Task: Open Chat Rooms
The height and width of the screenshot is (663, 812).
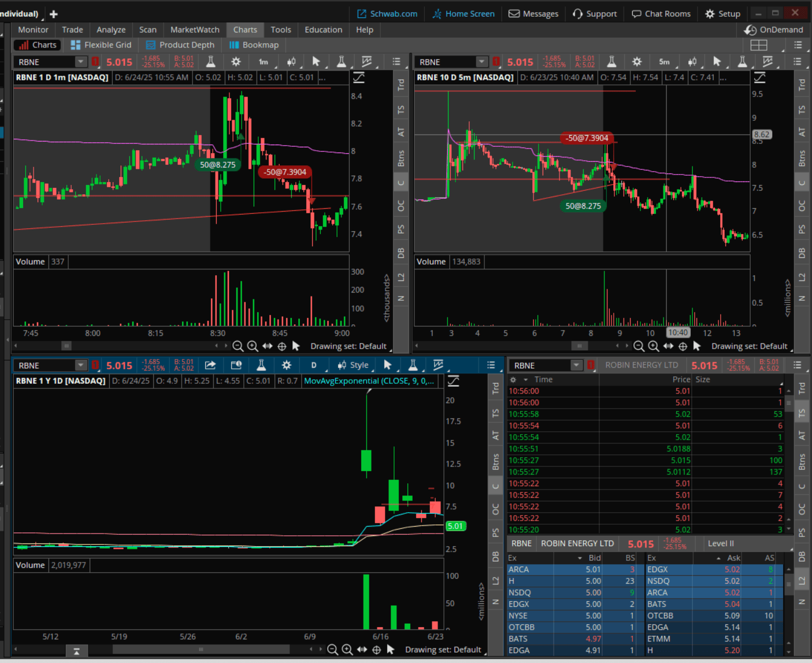Action: tap(661, 14)
